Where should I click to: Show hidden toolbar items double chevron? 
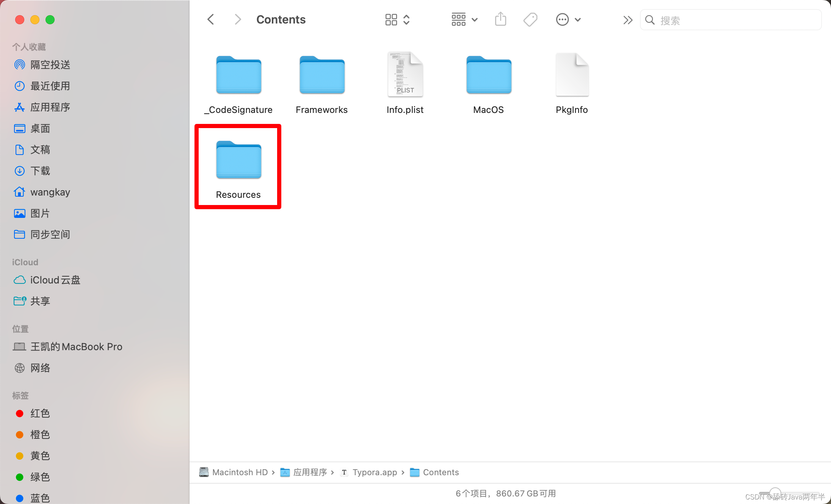coord(628,20)
